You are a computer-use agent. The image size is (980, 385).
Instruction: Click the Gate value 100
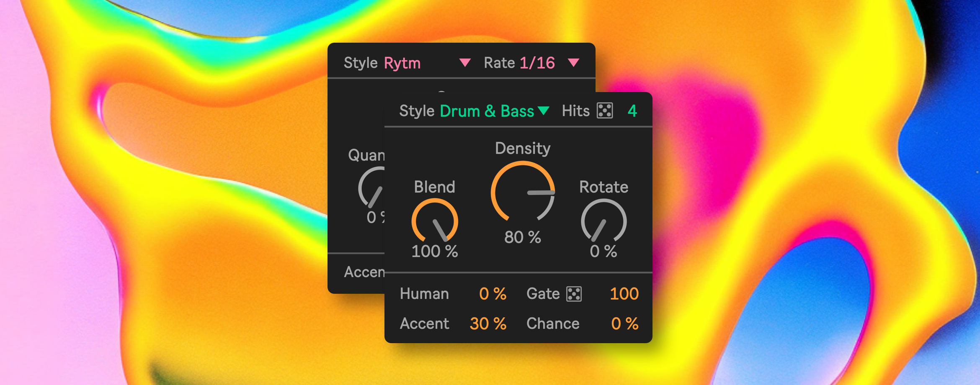pyautogui.click(x=624, y=294)
